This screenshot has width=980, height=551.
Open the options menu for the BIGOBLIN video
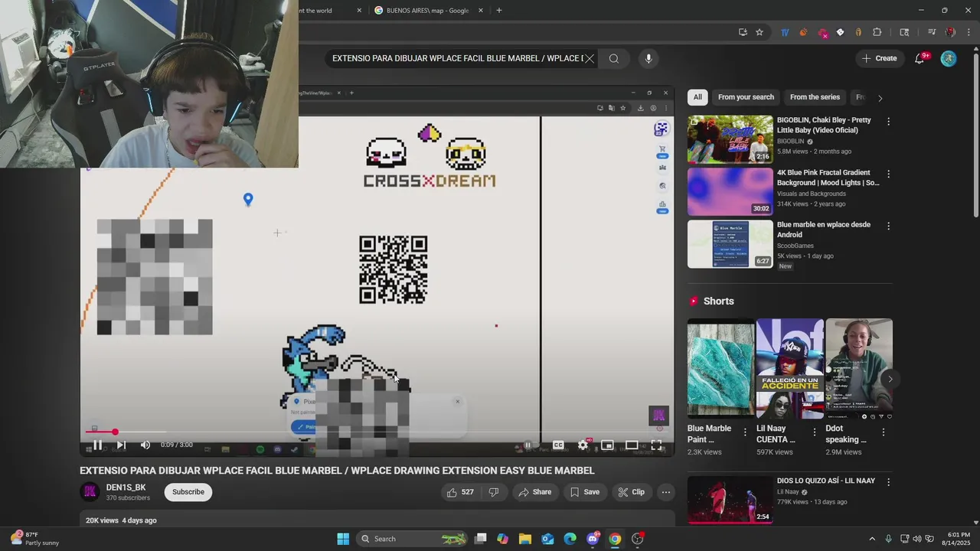[888, 122]
